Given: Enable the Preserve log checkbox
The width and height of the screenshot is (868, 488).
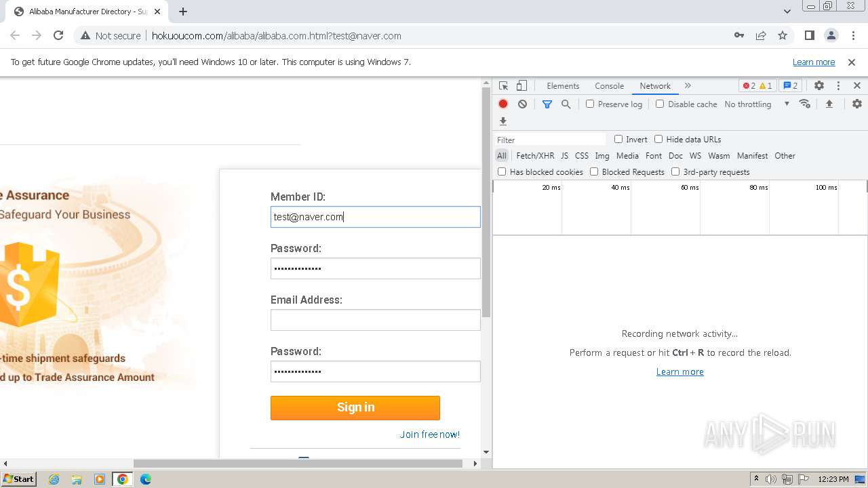Looking at the screenshot, I should pyautogui.click(x=590, y=104).
